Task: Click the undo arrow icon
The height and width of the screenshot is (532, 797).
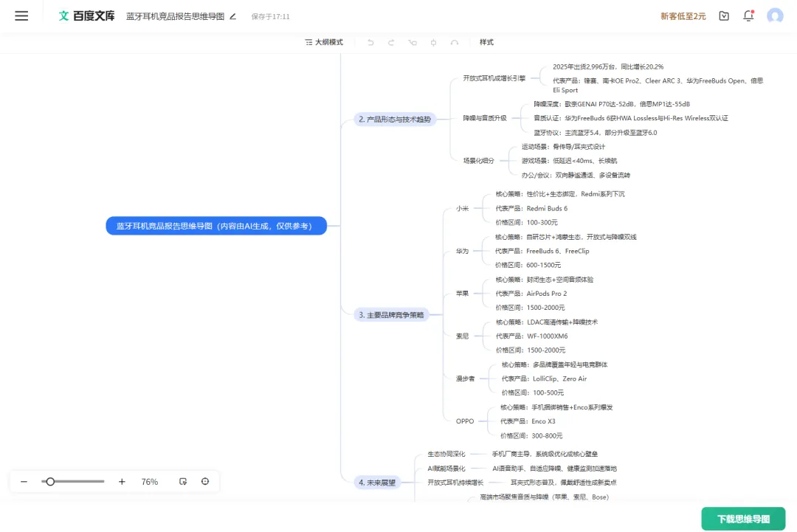Action: click(x=370, y=42)
